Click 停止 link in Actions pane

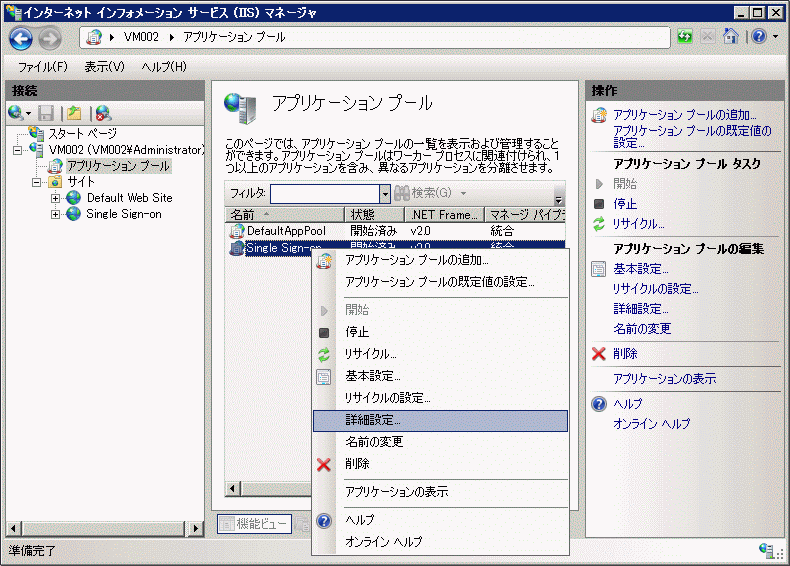(625, 204)
